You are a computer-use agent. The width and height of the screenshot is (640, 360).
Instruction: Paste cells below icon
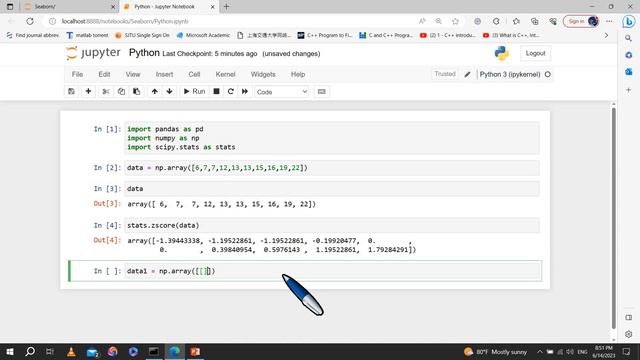[x=137, y=91]
